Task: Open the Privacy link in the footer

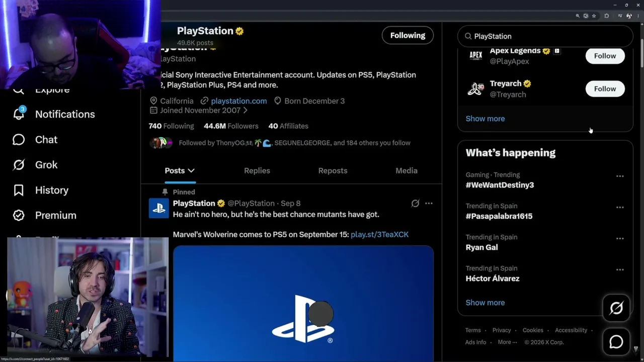Action: [502, 330]
